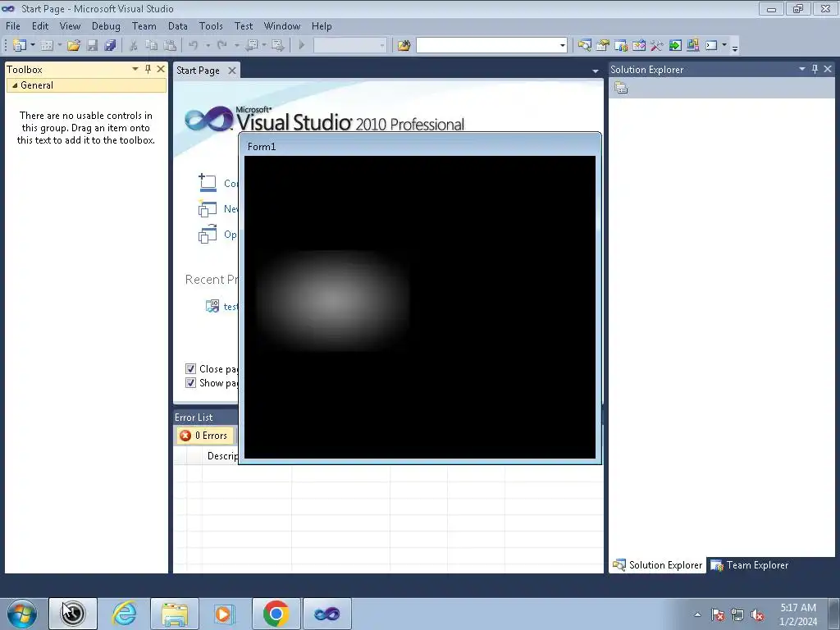Click the Navigate Backward icon

click(251, 46)
